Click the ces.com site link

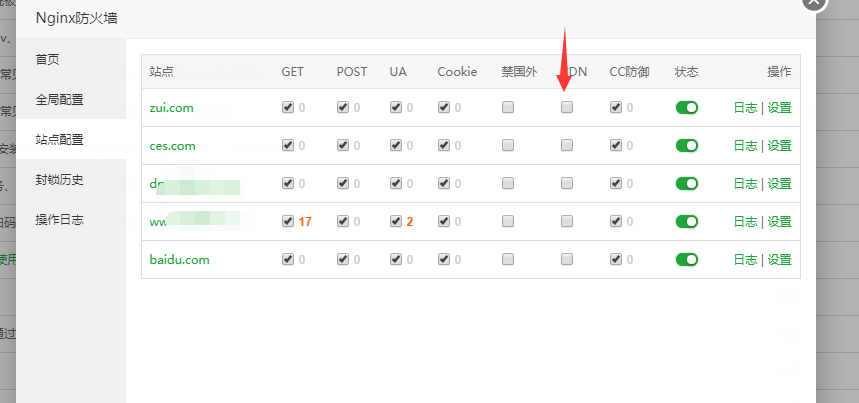[x=172, y=146]
